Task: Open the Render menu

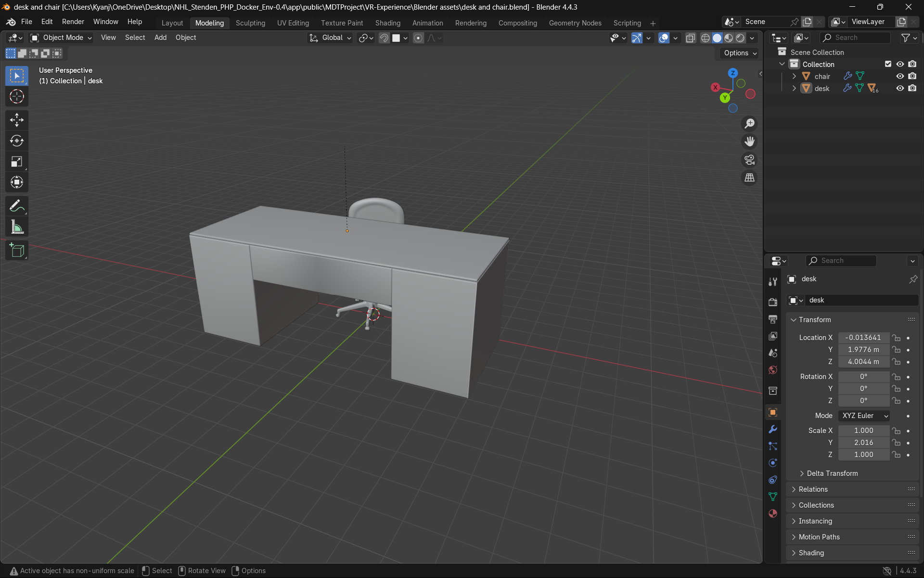Action: coord(73,22)
